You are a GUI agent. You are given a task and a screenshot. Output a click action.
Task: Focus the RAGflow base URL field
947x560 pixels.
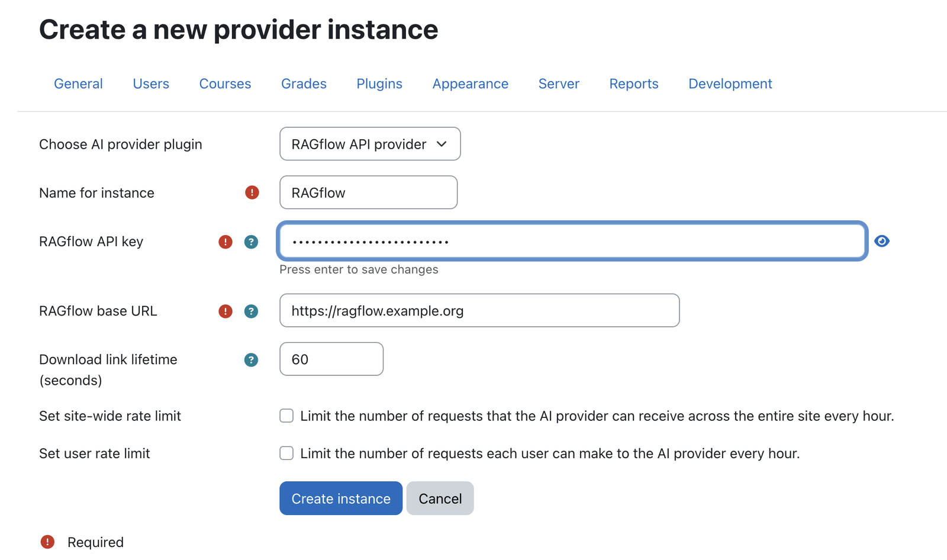[479, 311]
